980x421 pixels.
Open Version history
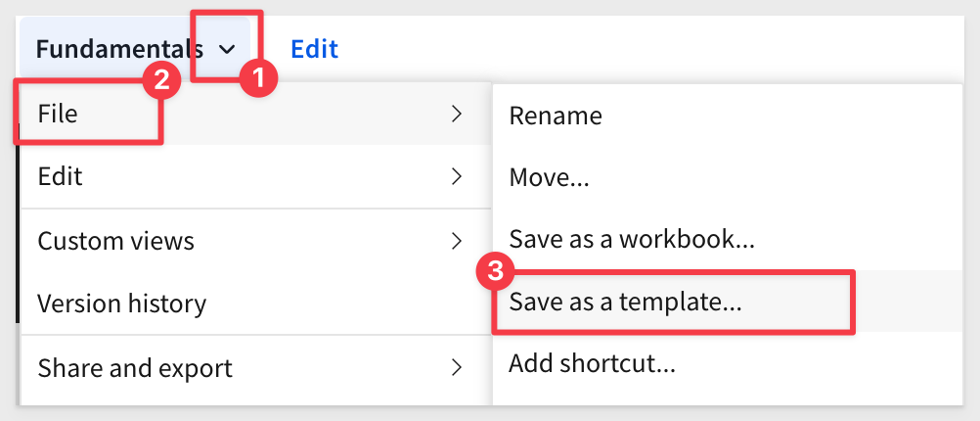pos(255,304)
